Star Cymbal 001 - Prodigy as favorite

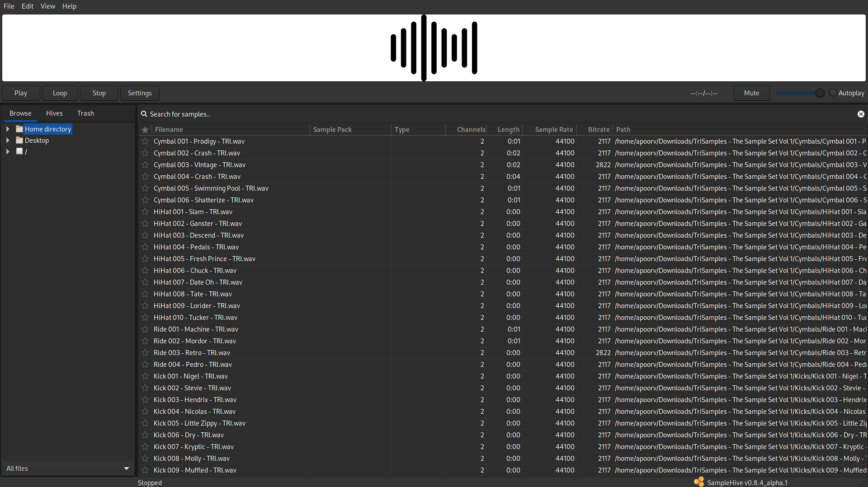point(145,141)
